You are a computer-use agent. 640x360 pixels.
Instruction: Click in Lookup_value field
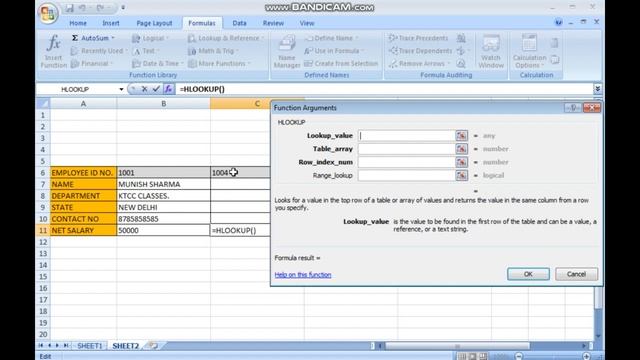click(407, 136)
